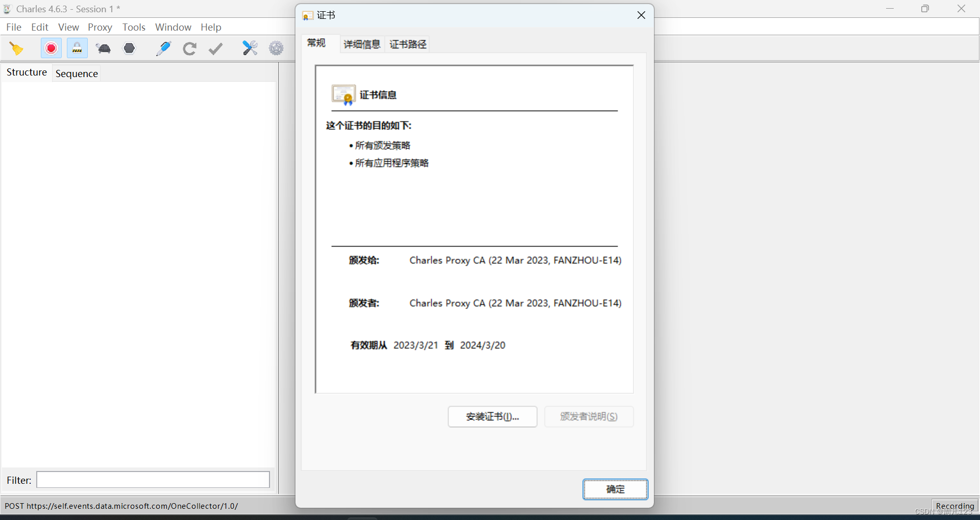The height and width of the screenshot is (520, 980).
Task: Toggle breakpoints hexagon icon
Action: tap(130, 48)
